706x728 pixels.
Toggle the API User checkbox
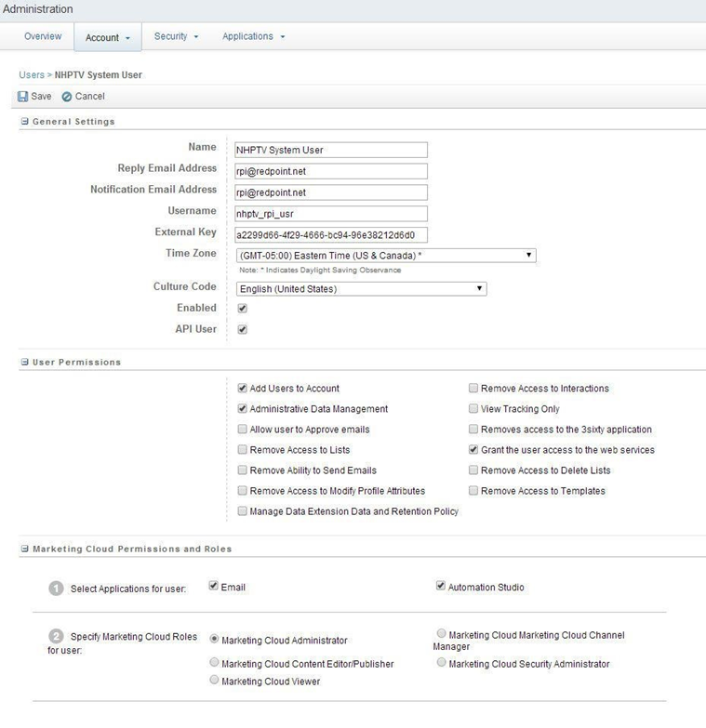[x=242, y=329]
